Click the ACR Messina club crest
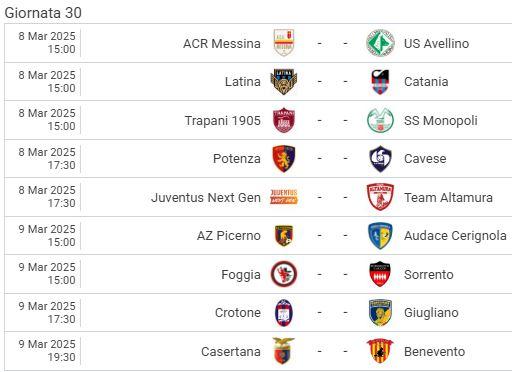Viewport: 512px width, 372px height. coord(284,43)
